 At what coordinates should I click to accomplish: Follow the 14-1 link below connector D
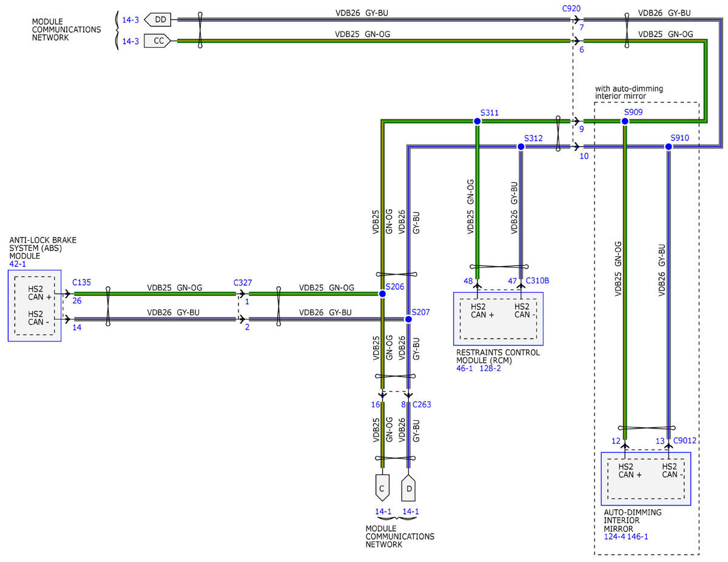(x=411, y=512)
